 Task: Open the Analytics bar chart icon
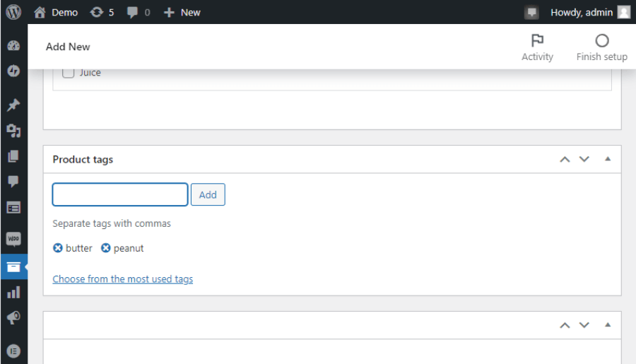pyautogui.click(x=13, y=292)
